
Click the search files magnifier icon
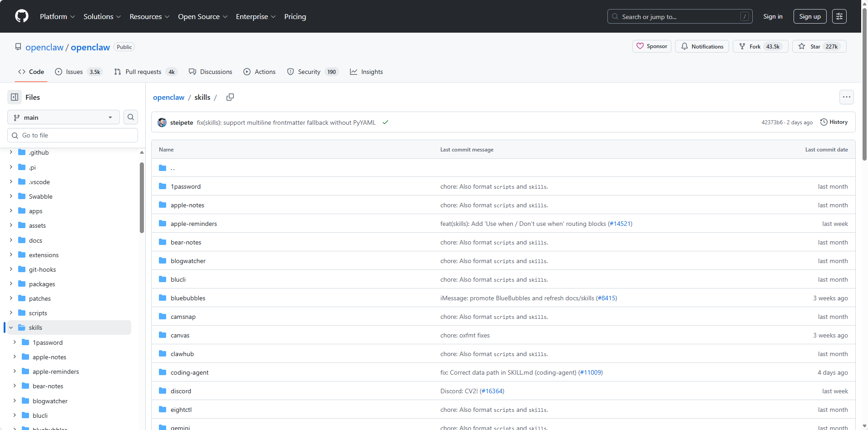tap(131, 117)
